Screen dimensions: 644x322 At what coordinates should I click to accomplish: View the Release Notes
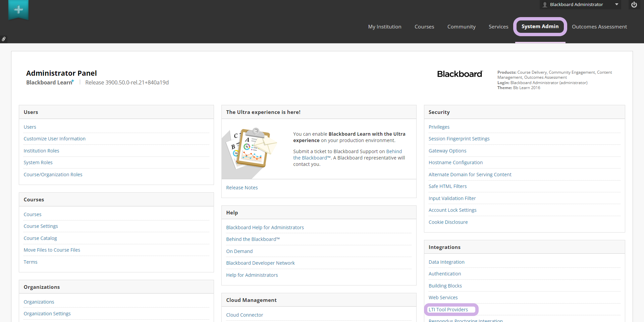[x=242, y=188]
